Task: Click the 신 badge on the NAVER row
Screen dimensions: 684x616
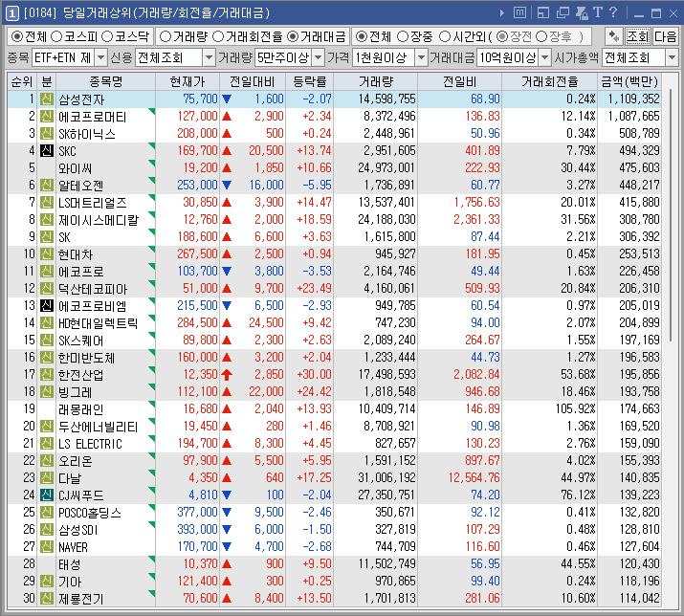Action: pos(47,546)
